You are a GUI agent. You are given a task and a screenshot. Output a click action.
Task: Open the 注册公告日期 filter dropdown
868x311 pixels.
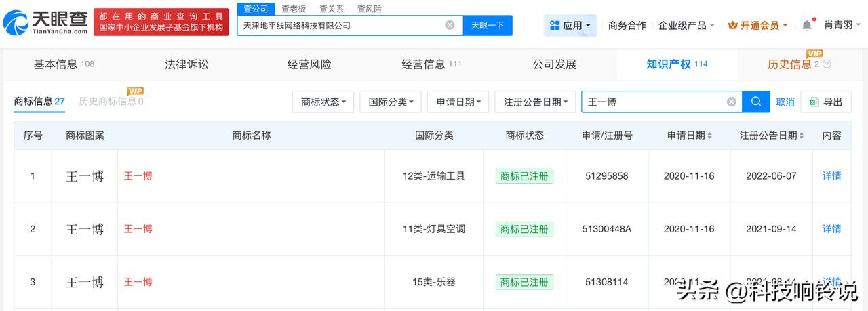[535, 102]
